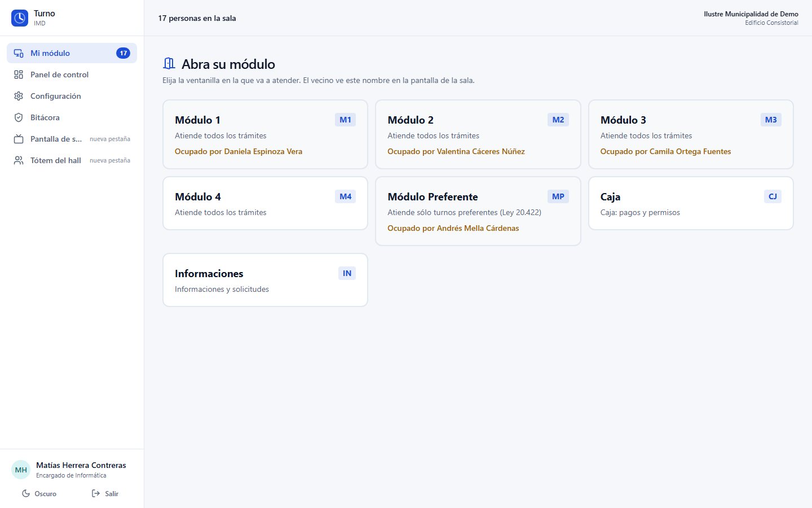Click the Tótem del hall people icon
Image resolution: width=812 pixels, height=508 pixels.
coord(19,160)
